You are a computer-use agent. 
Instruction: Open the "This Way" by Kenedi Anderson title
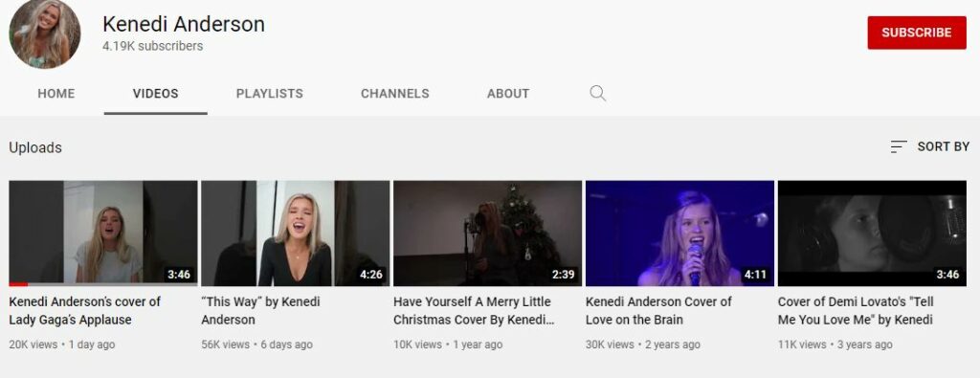pos(260,310)
